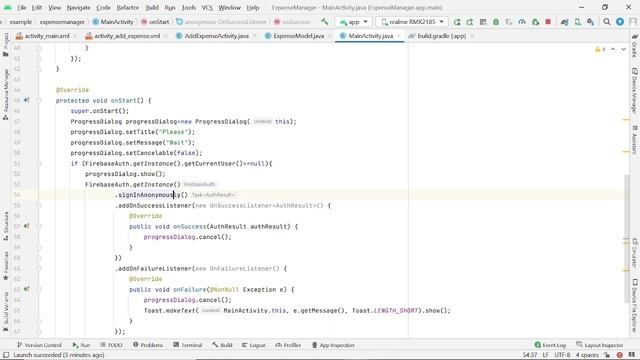The width and height of the screenshot is (640, 360).
Task: Close the build.gradle (app) tab
Action: pos(471,36)
